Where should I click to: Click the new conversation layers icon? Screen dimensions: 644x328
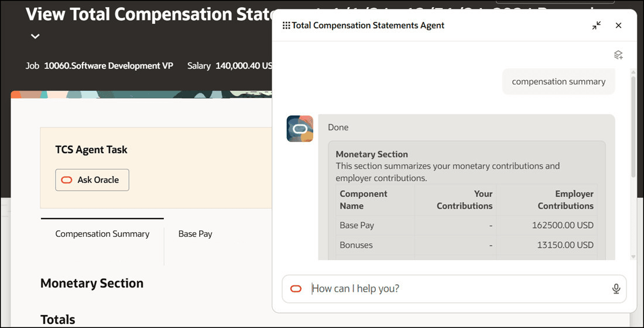(x=618, y=55)
